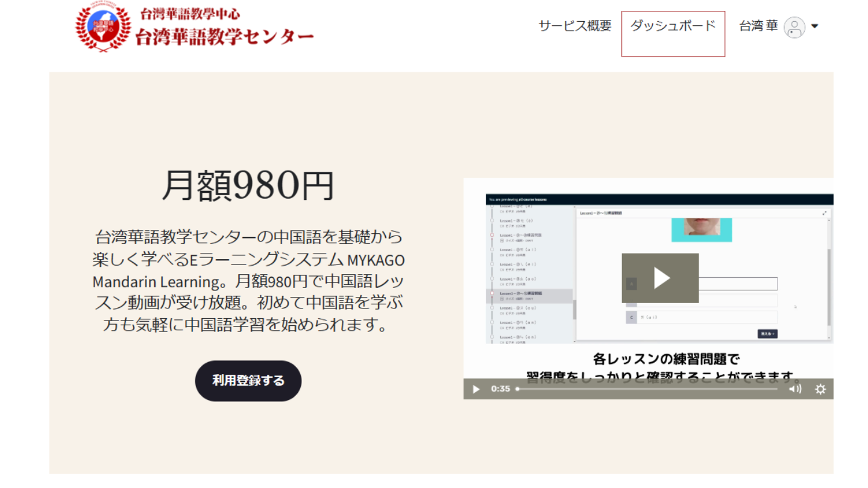Click the 台湾華語教学センター logo text
Image resolution: width=868 pixels, height=488 pixels.
tap(224, 37)
